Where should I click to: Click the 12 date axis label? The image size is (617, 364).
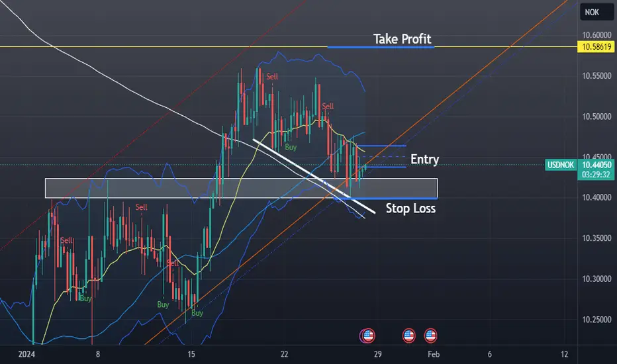click(564, 354)
